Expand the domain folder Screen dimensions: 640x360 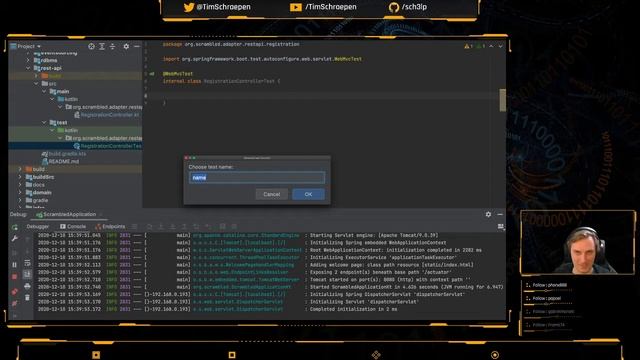tap(20, 193)
